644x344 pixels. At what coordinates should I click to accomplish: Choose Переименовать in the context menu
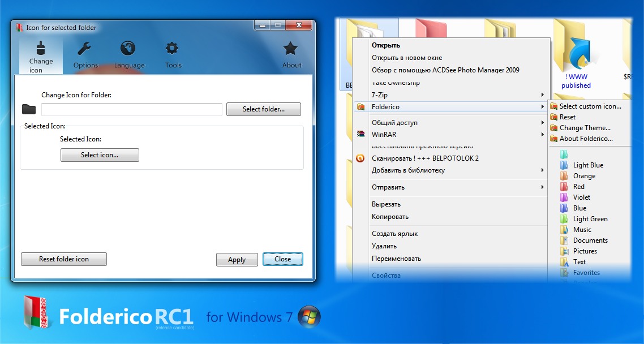tap(452, 258)
